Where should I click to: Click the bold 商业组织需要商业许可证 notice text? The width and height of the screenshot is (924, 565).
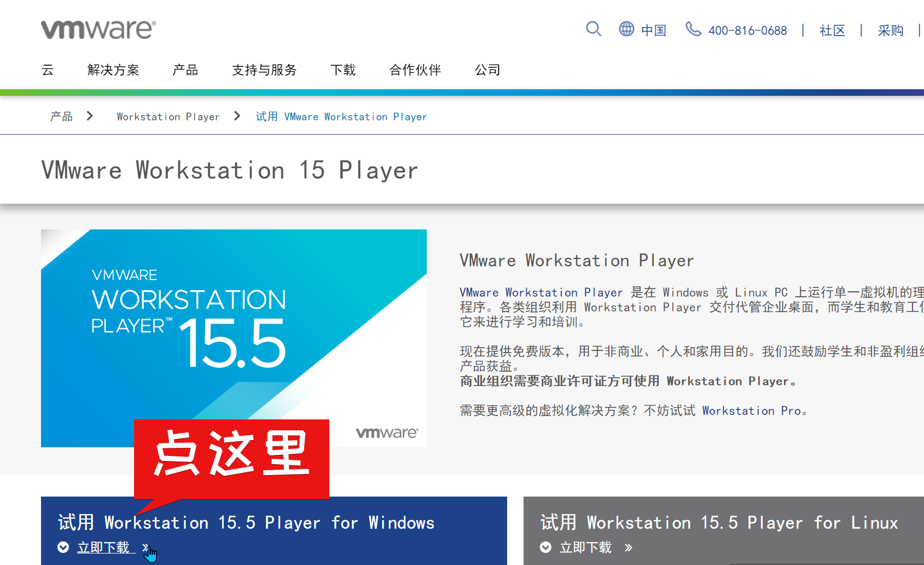pyautogui.click(x=627, y=381)
